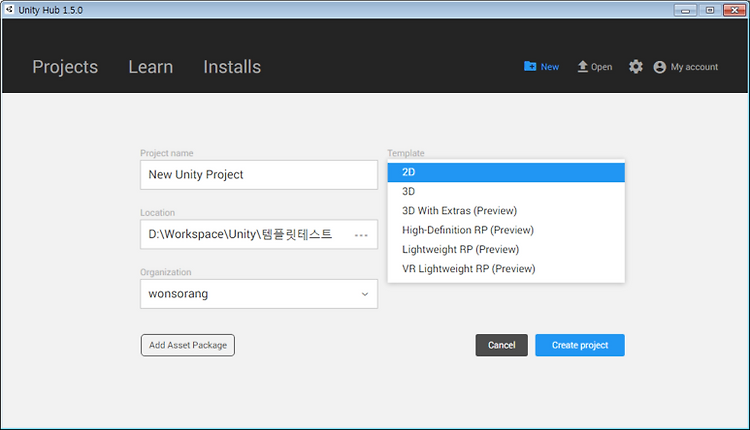Click the My account profile icon
The height and width of the screenshot is (430, 750).
(x=660, y=67)
